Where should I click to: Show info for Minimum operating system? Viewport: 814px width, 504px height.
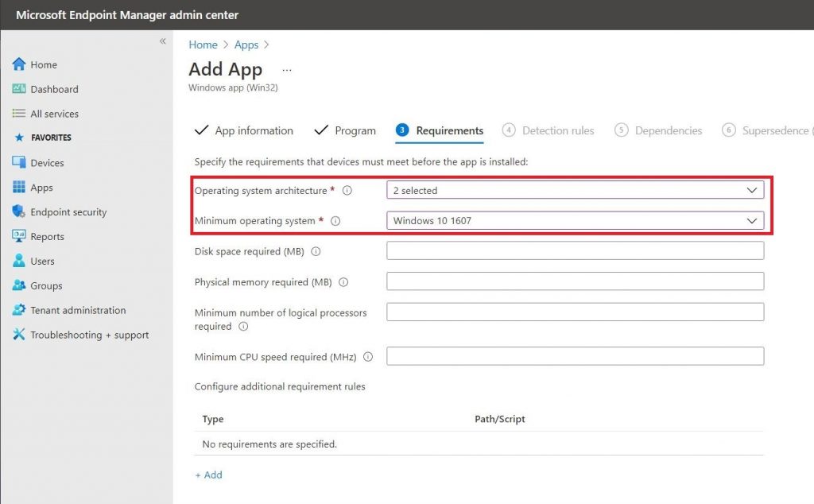335,221
